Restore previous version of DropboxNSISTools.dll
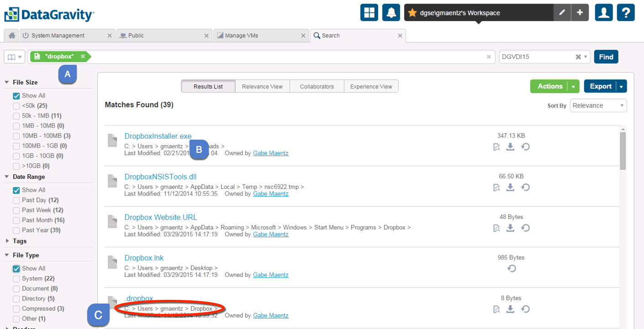Image resolution: width=644 pixels, height=329 pixels. click(526, 187)
